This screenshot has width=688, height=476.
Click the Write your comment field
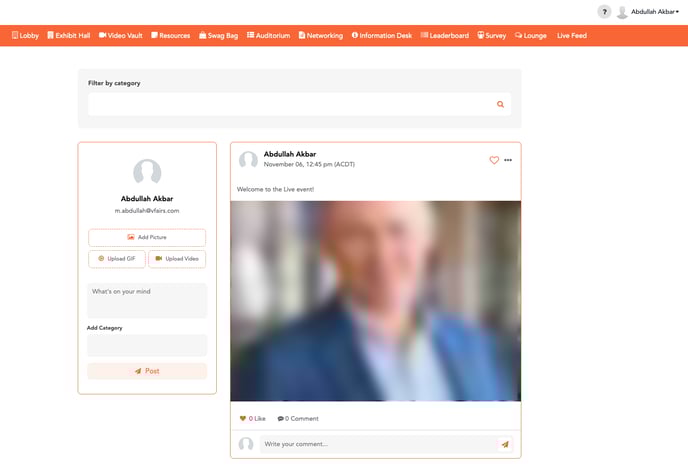[x=378, y=444]
